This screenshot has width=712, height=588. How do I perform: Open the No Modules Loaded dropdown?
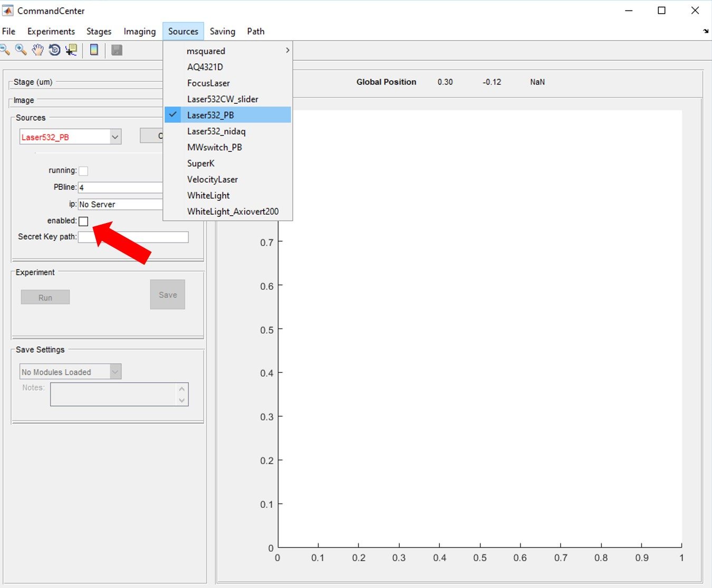(x=70, y=371)
